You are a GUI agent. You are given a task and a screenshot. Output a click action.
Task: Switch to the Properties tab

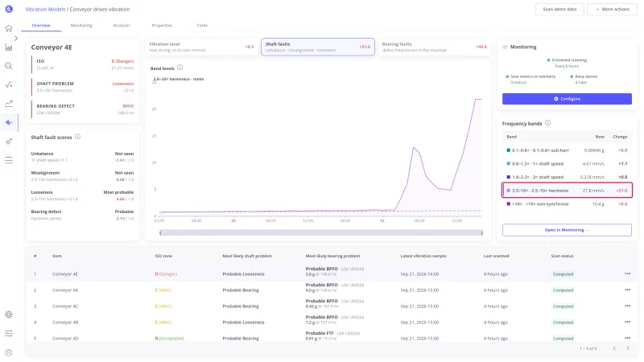pos(162,26)
